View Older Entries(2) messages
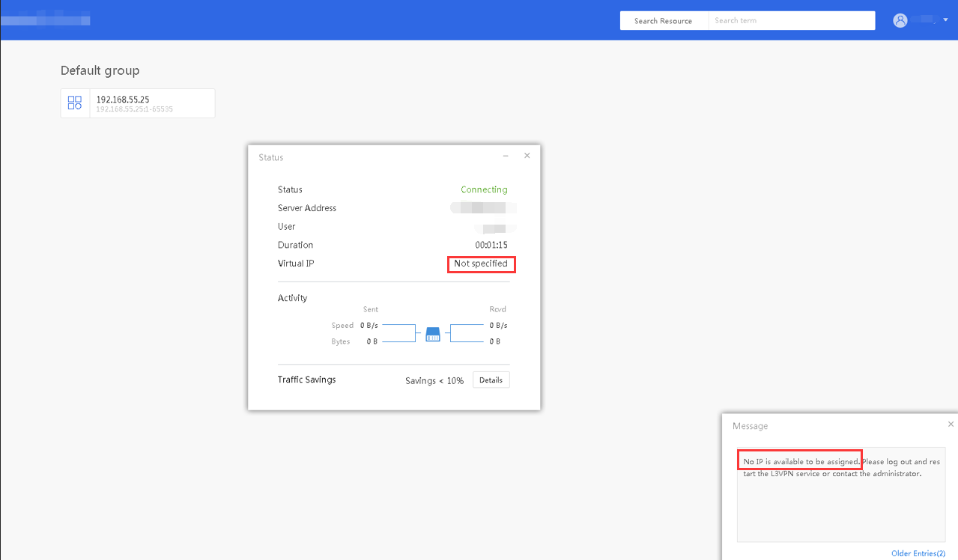958x560 pixels. pos(918,553)
